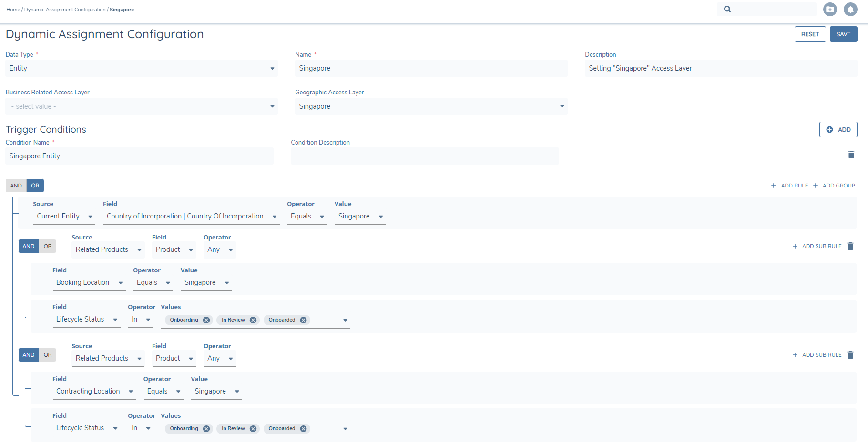Delete the Singapore Entity trigger condition
Image resolution: width=868 pixels, height=446 pixels.
click(x=851, y=155)
